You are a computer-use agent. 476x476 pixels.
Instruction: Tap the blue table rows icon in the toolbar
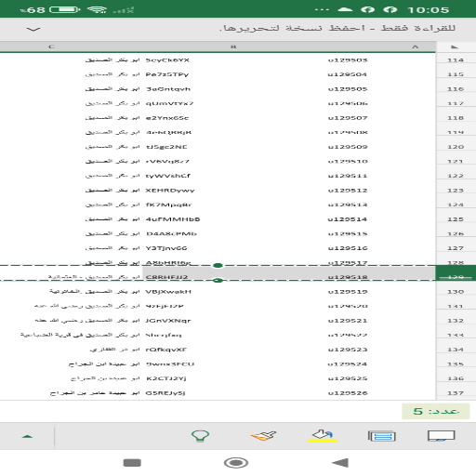click(382, 436)
